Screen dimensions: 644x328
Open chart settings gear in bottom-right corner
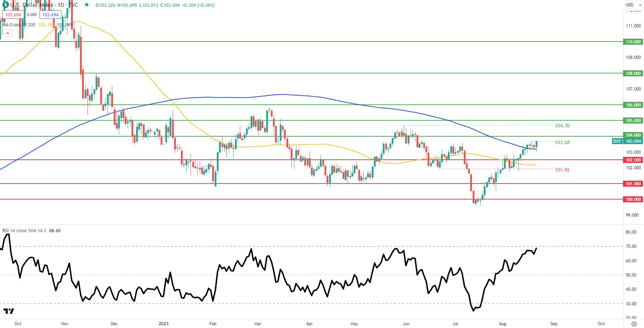(x=634, y=324)
